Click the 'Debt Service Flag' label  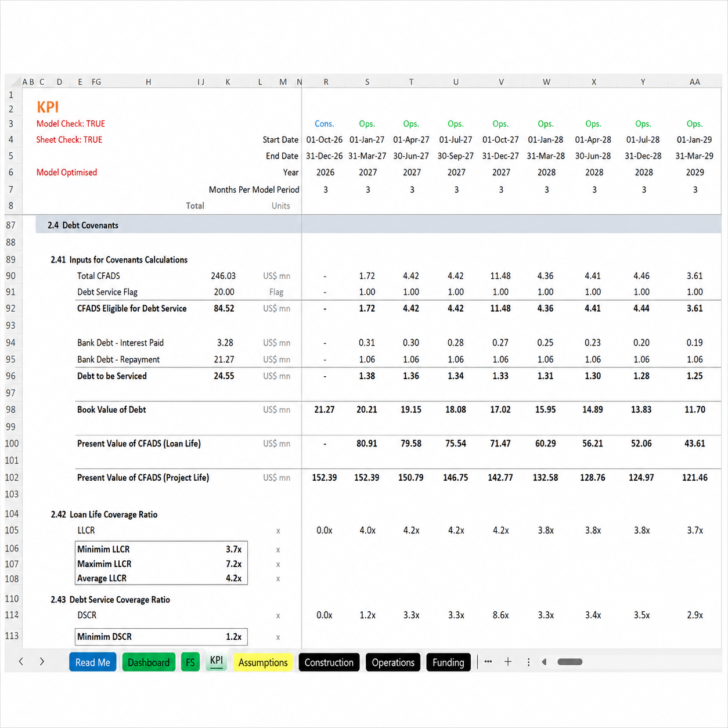(x=107, y=293)
